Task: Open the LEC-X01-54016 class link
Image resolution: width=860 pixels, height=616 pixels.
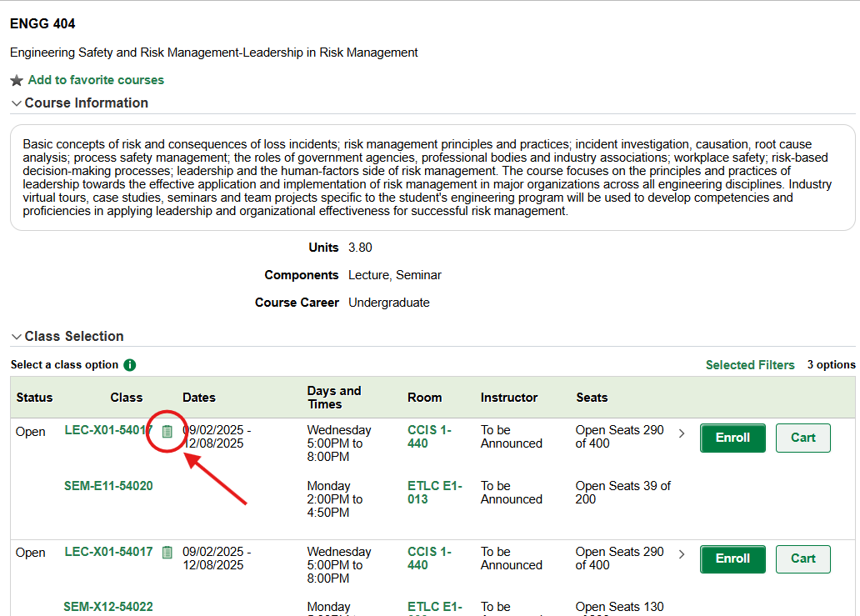Action: (x=108, y=430)
